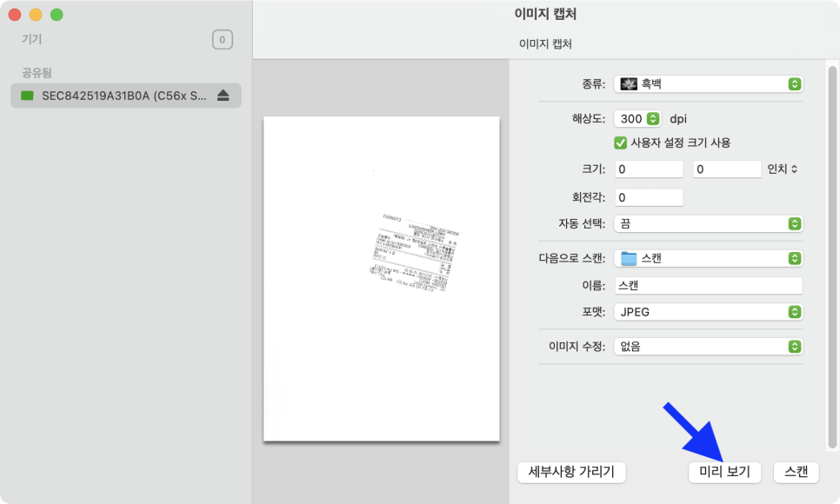Viewport: 840px width, 504px height.
Task: Change the 인치 size unit selector
Action: click(783, 169)
